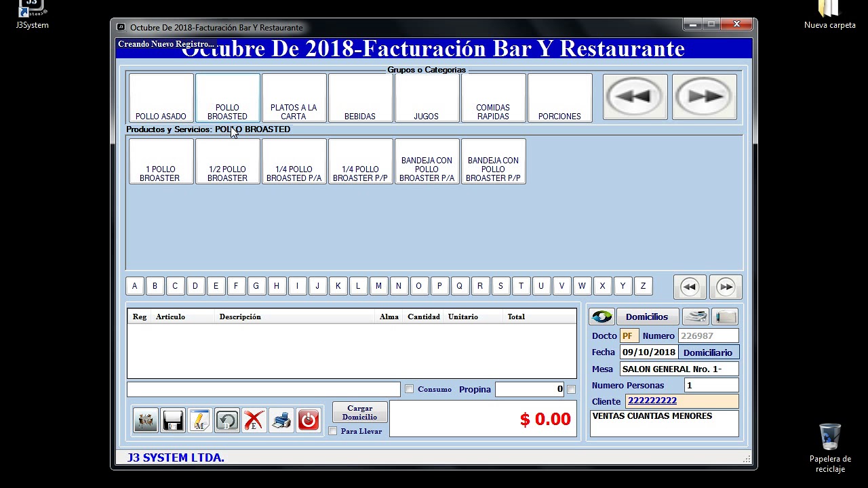The image size is (868, 488).
Task: Click the green-blue eye refresh icon
Action: 601,317
